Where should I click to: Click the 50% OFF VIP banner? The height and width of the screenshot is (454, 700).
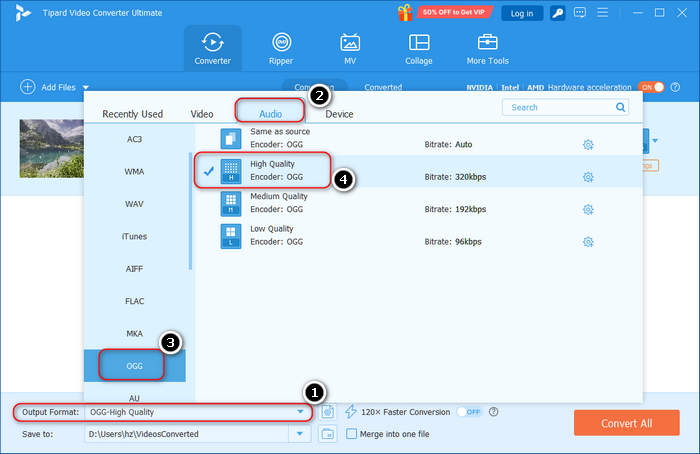tap(454, 12)
